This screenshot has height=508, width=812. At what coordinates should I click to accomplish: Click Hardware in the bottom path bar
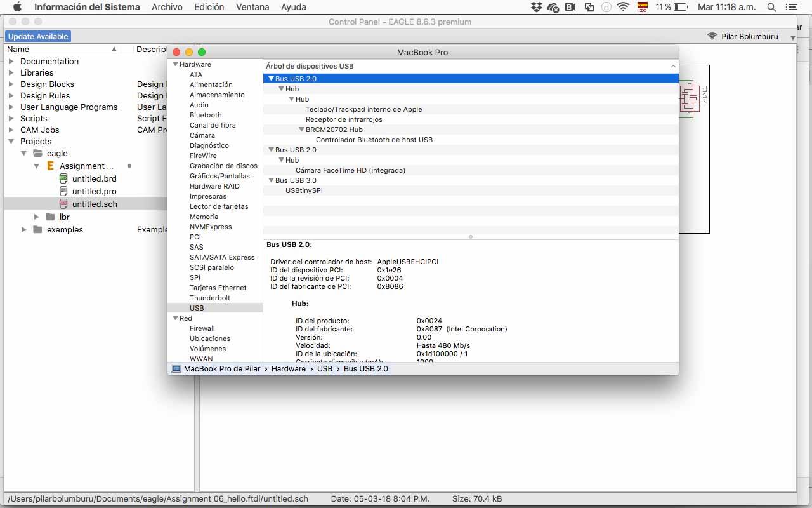[289, 368]
